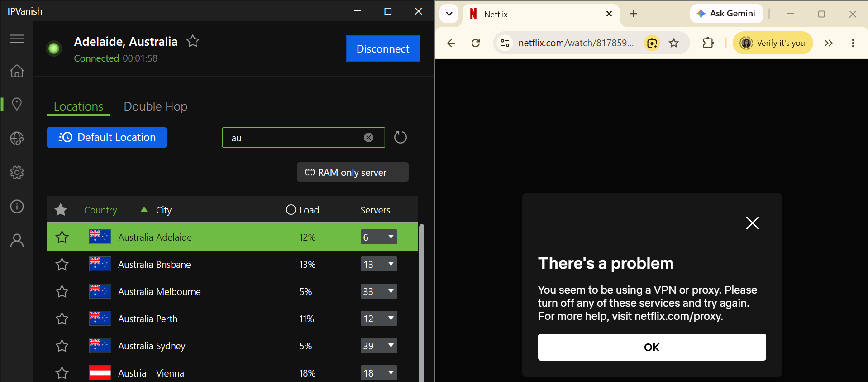Click the Google Lens icon in address bar
The height and width of the screenshot is (382, 868).
pyautogui.click(x=652, y=43)
